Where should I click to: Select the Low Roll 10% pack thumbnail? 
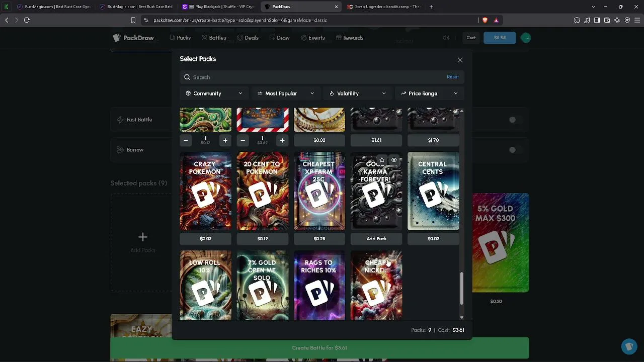pos(205,285)
